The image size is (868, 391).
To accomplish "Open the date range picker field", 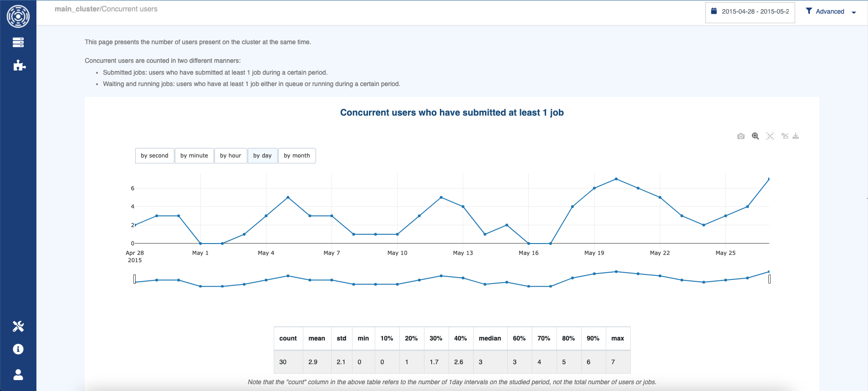I will click(x=751, y=12).
